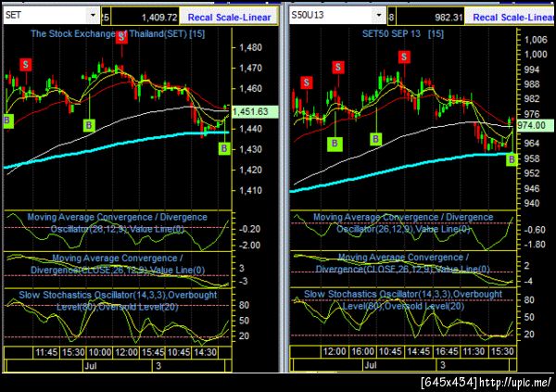The width and height of the screenshot is (556, 392).
Task: Click the B buy marker at SET chart's left edge
Action: (7, 121)
